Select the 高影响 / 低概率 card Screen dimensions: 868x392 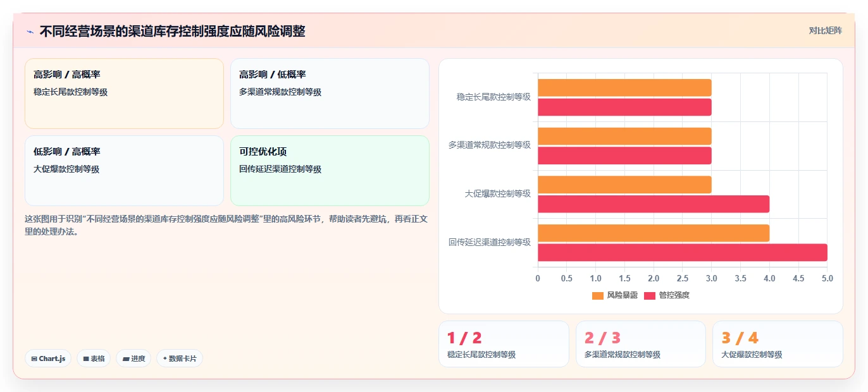[x=330, y=94]
